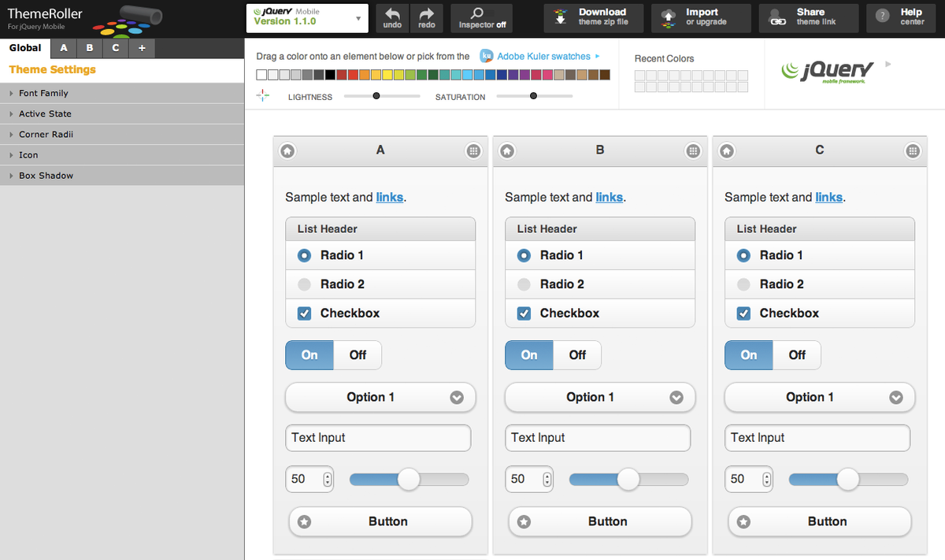Select the B swatch tab
This screenshot has width=945, height=560.
(89, 47)
